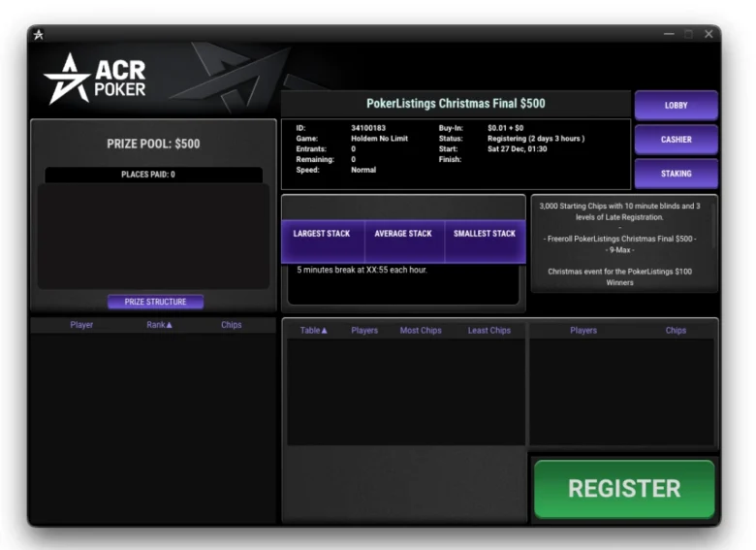Click the ACR star icon in title bar
This screenshot has width=756, height=550.
39,34
